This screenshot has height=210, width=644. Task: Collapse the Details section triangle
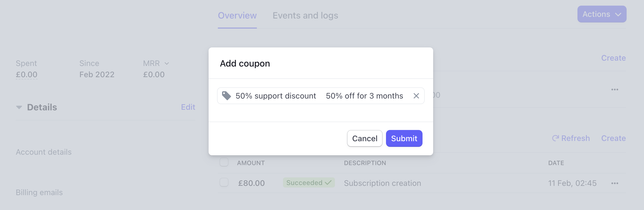tap(19, 107)
